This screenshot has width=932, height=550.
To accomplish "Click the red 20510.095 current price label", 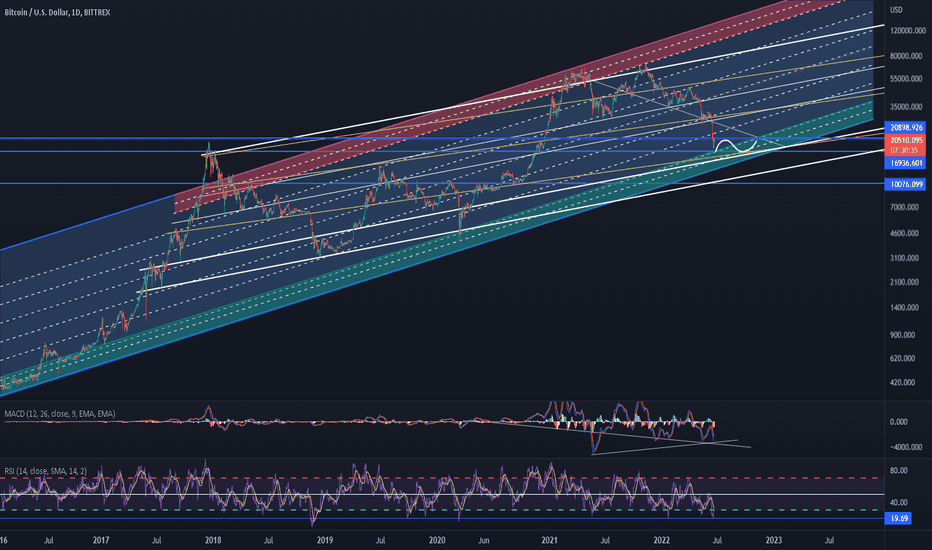I will (906, 140).
